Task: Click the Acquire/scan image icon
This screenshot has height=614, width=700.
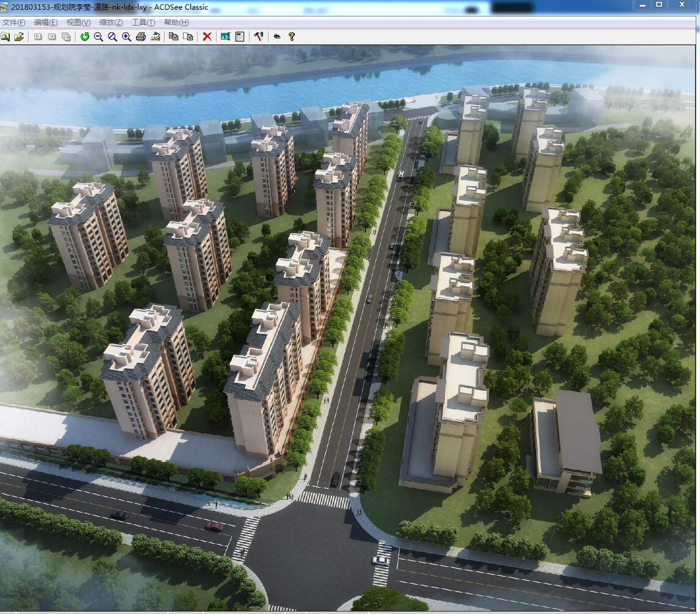Action: click(155, 36)
